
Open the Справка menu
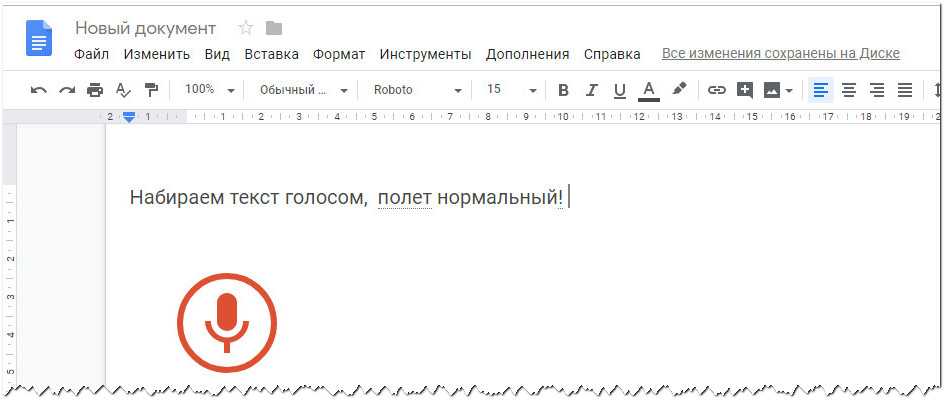612,54
